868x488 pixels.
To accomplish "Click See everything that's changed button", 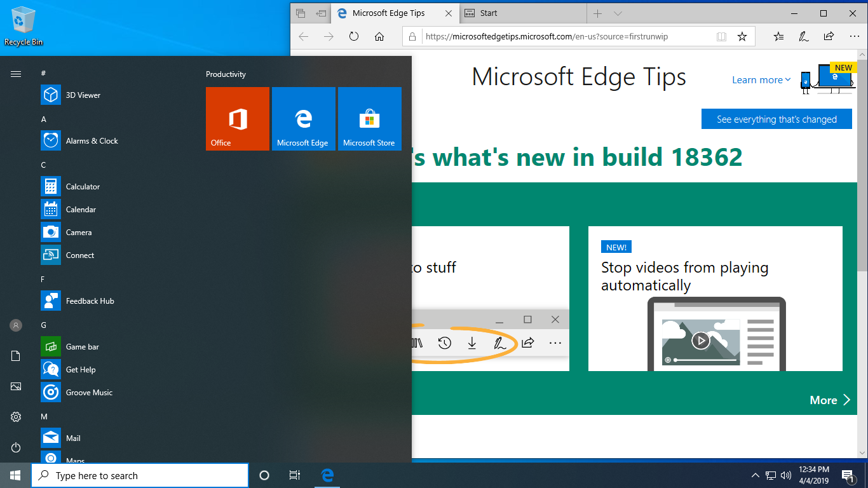I will tap(776, 119).
